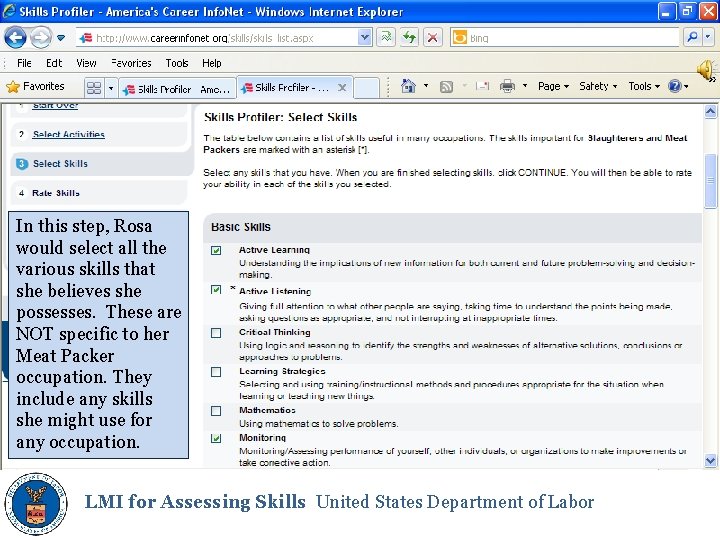
Task: Open the View menu
Action: (86, 63)
